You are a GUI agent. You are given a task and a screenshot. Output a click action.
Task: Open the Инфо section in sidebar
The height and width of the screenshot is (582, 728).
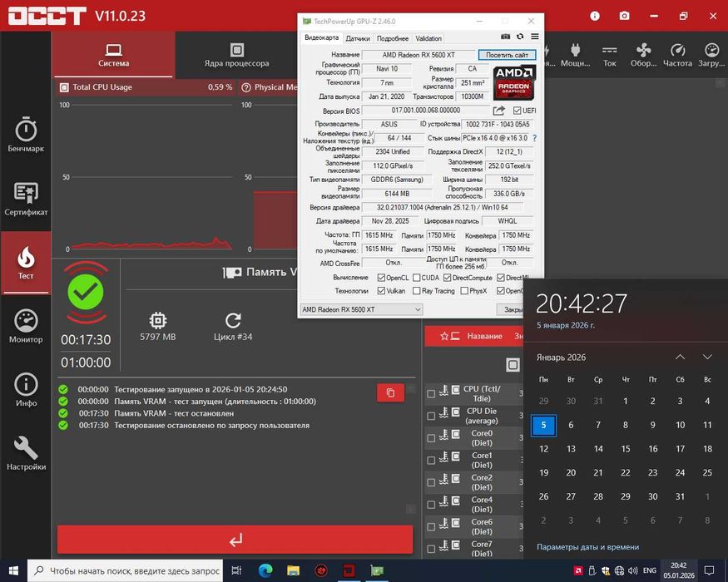pyautogui.click(x=26, y=390)
